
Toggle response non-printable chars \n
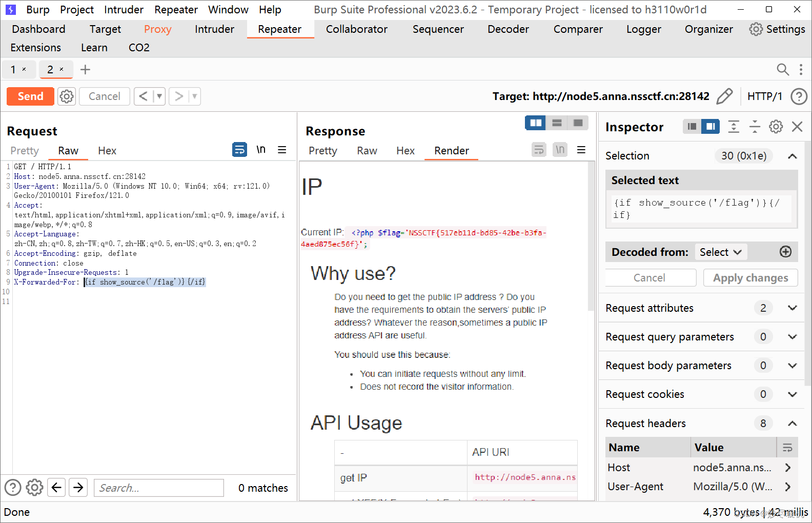click(x=560, y=150)
